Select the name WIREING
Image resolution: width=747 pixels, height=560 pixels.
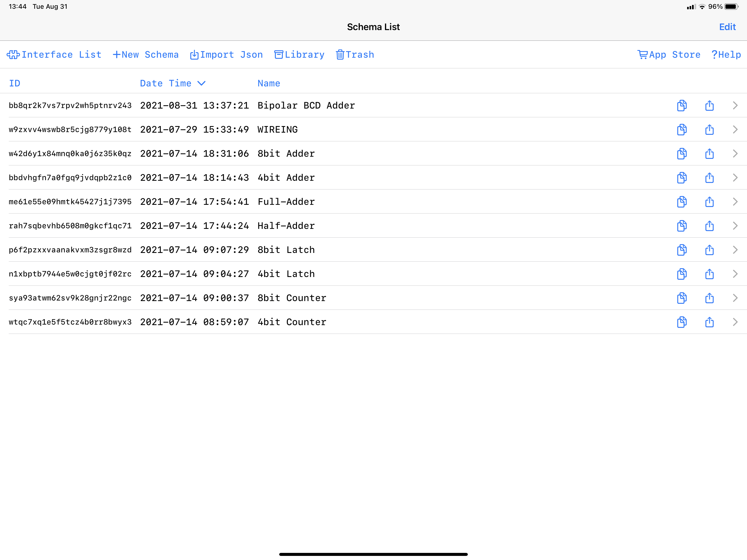pyautogui.click(x=278, y=129)
